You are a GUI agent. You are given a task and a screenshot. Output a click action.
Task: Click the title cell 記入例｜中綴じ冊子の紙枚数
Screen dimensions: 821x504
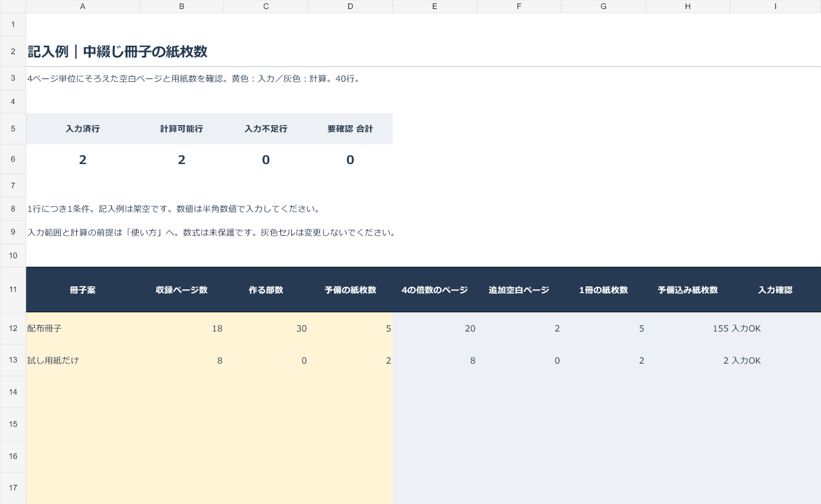click(117, 52)
